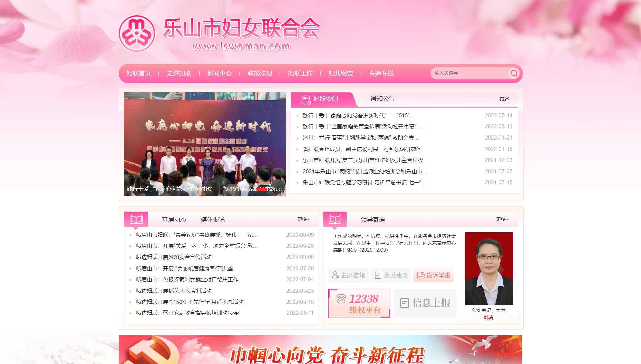Open the 意见建议 button

coord(391,275)
